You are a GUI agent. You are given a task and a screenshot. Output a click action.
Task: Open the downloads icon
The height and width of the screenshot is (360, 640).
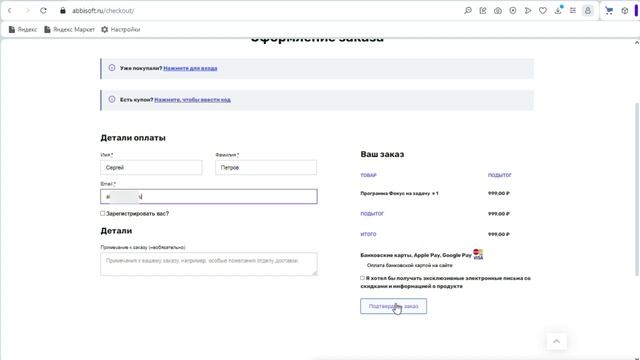click(558, 11)
